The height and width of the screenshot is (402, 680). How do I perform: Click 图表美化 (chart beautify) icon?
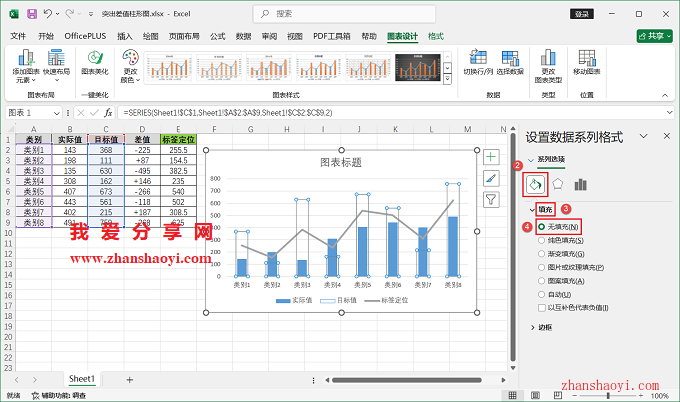point(95,62)
